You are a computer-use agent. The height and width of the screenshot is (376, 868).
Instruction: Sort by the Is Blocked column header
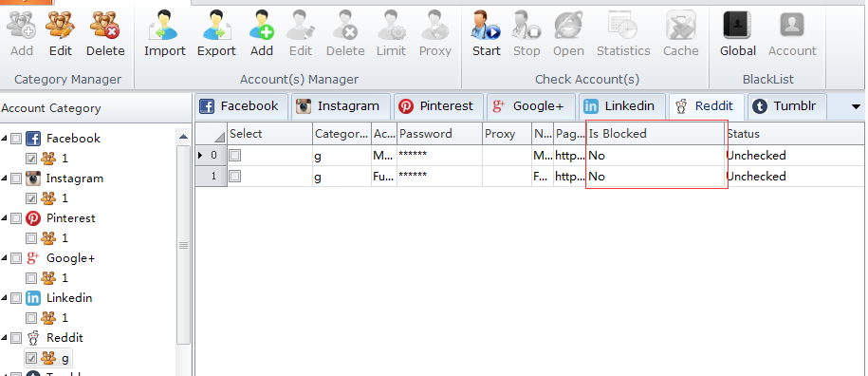point(656,134)
